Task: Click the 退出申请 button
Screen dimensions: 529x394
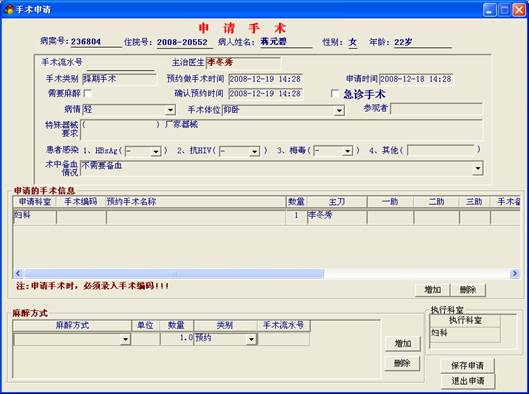Action: (x=468, y=381)
